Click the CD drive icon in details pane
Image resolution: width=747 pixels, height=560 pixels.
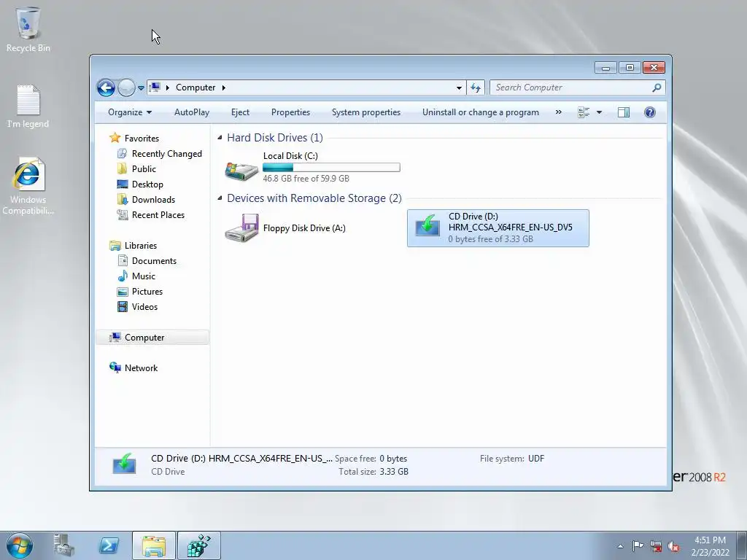[124, 464]
